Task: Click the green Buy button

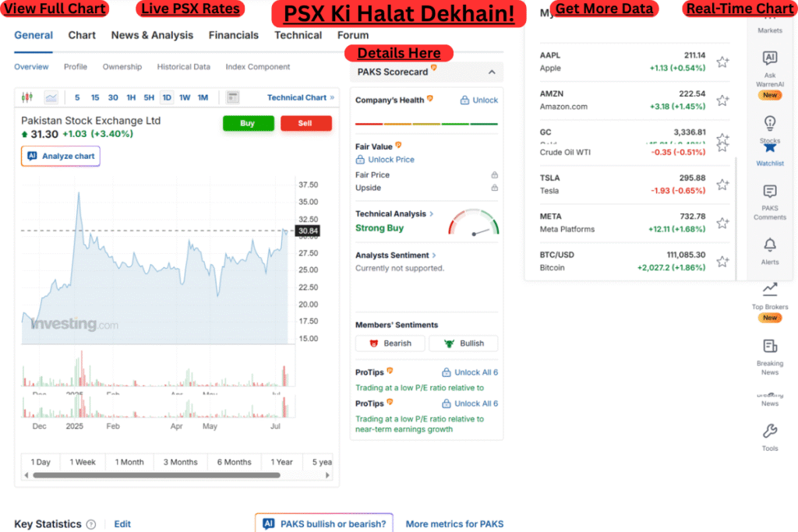Action: pos(248,123)
